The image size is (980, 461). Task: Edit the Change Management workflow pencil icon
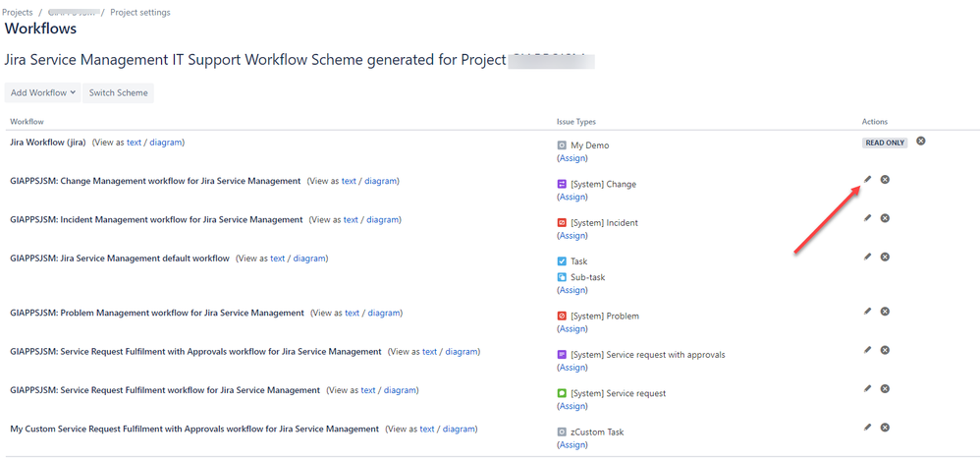coord(867,179)
